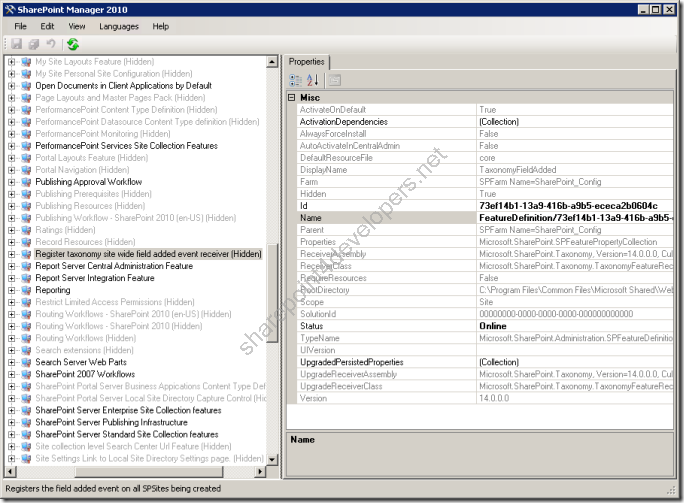Click tree vertical scrollbar down arrow

click(x=272, y=459)
